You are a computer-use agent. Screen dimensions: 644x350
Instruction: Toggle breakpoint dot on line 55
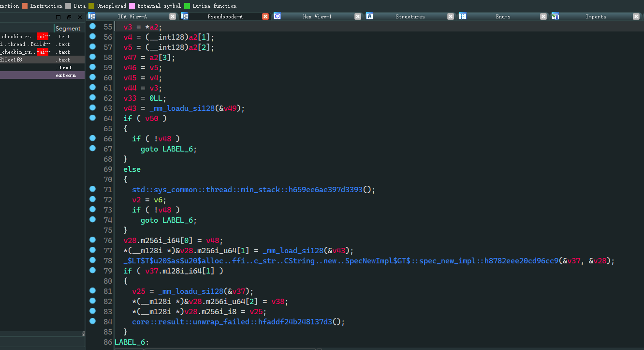coord(92,27)
